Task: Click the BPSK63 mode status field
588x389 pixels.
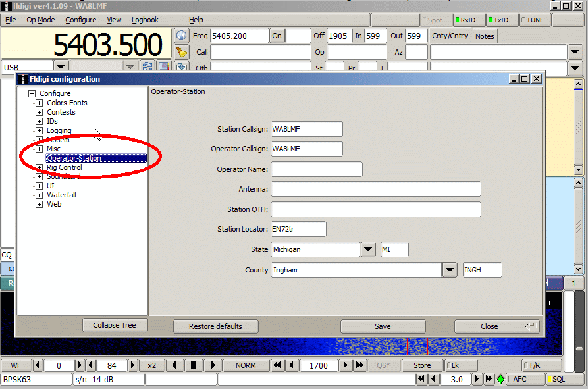Action: coord(36,379)
